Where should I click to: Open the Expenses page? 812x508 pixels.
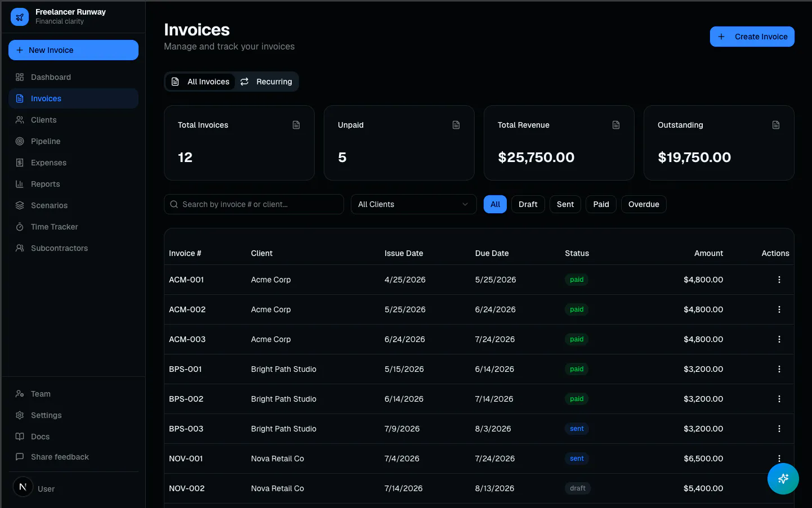point(73,163)
